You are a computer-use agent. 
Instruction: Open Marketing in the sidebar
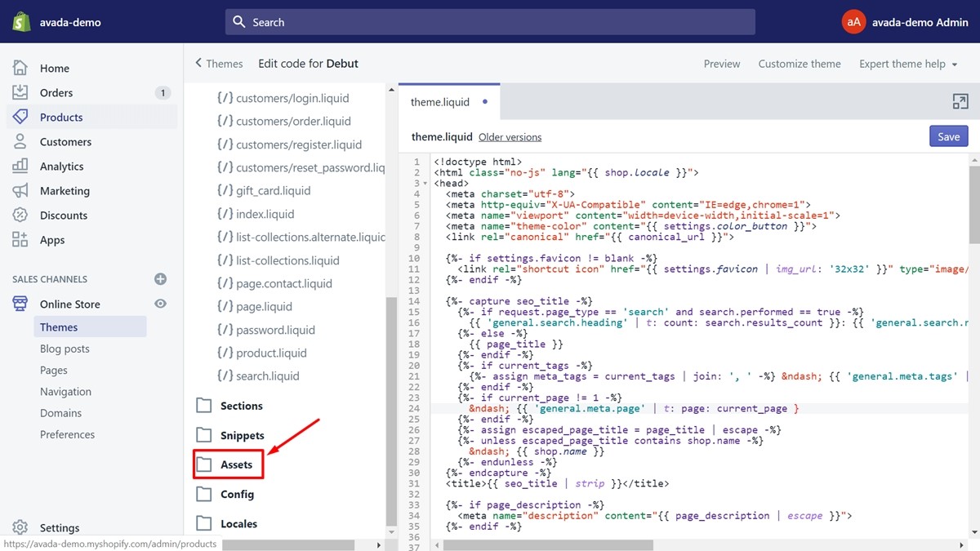65,191
